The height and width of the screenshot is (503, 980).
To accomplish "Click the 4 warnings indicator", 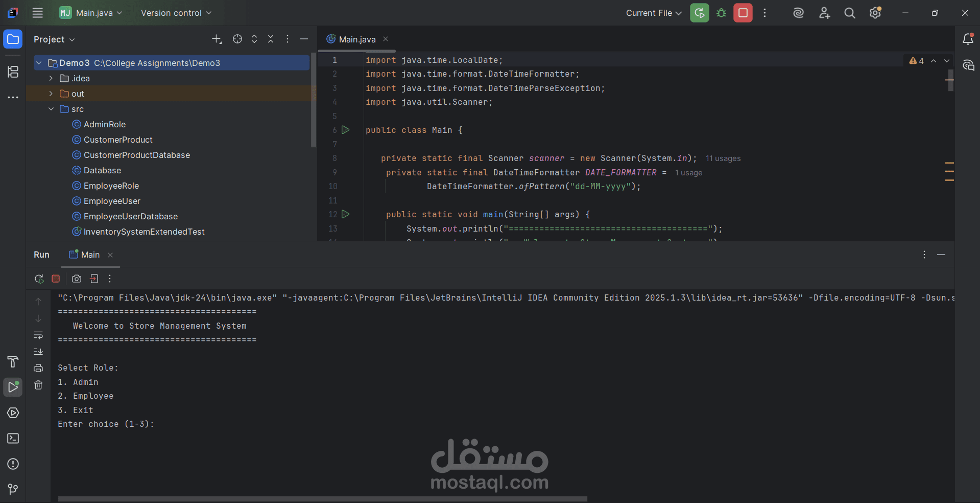I will (x=917, y=61).
